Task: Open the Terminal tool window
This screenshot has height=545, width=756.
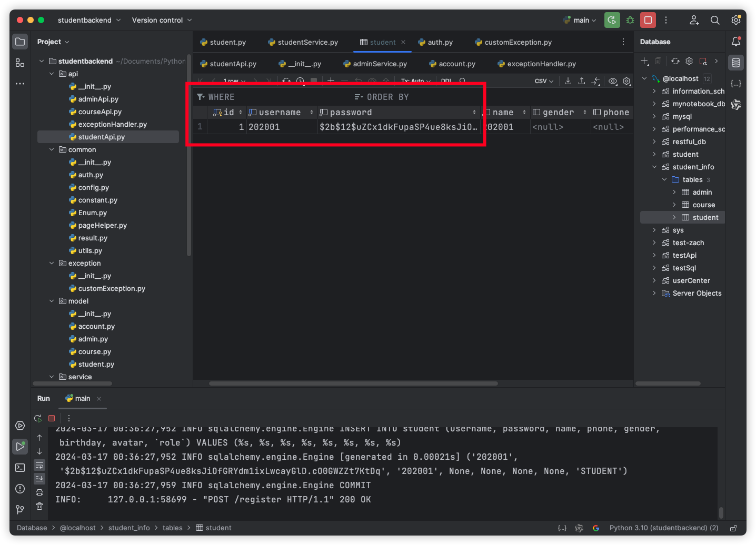Action: pos(20,468)
